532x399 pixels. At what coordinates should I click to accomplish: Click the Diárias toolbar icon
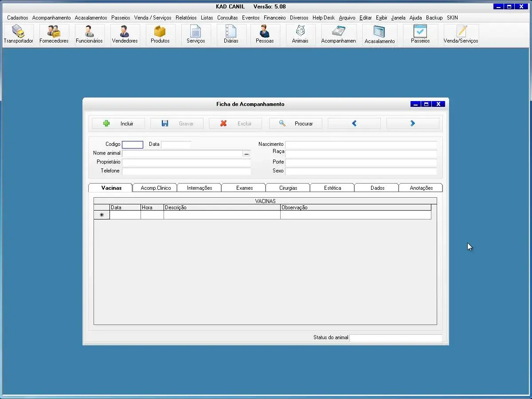(231, 35)
